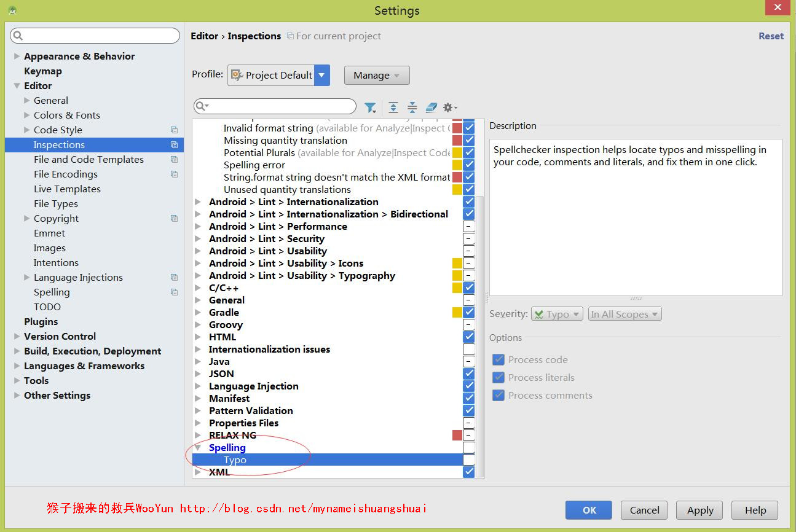The image size is (796, 532).
Task: Select the Pattern Validation group row
Action: (251, 410)
